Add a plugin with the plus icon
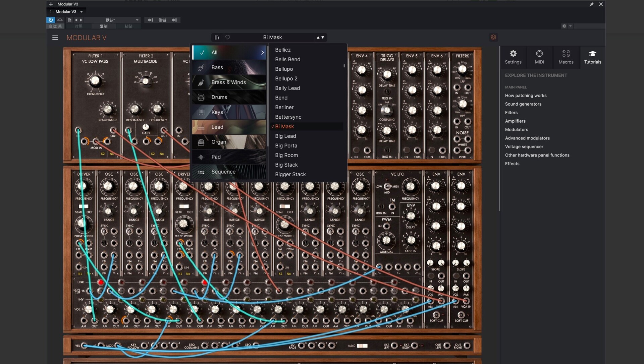 click(51, 4)
